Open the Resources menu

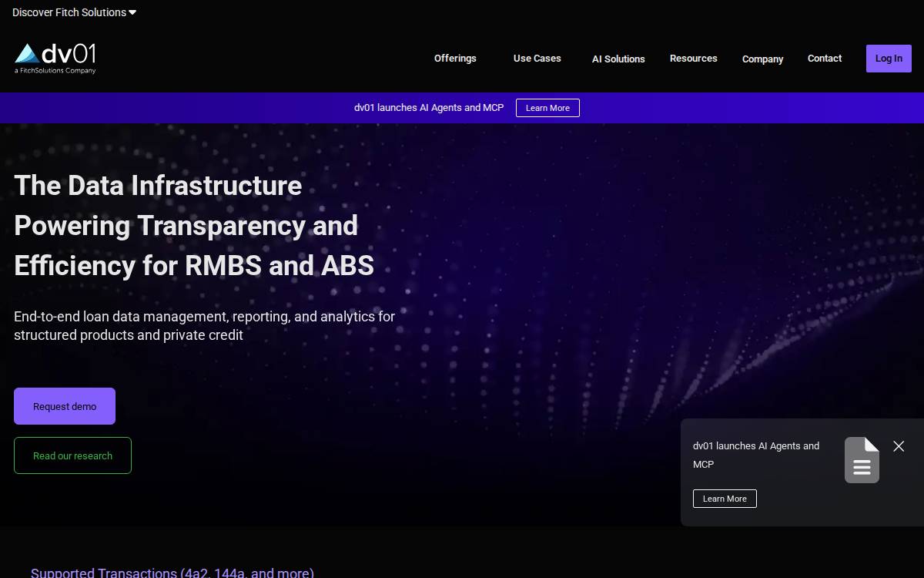(x=694, y=59)
